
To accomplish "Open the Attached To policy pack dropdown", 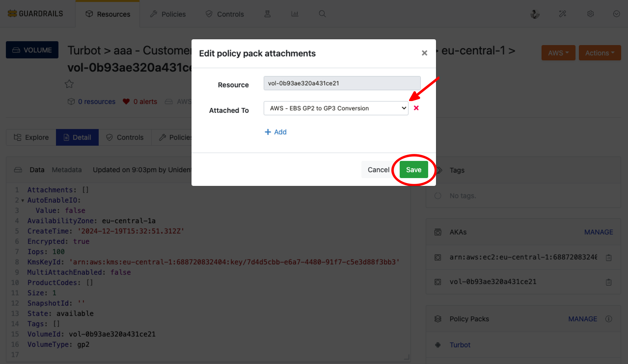I will pos(335,108).
